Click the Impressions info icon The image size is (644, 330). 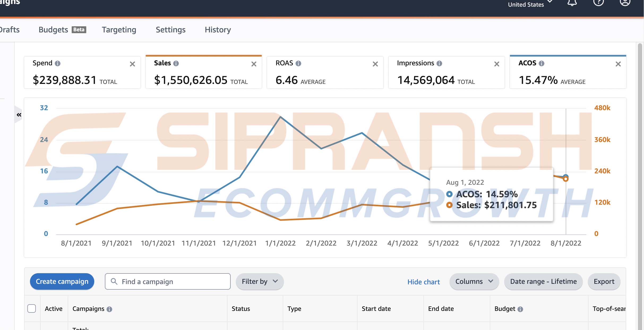439,63
